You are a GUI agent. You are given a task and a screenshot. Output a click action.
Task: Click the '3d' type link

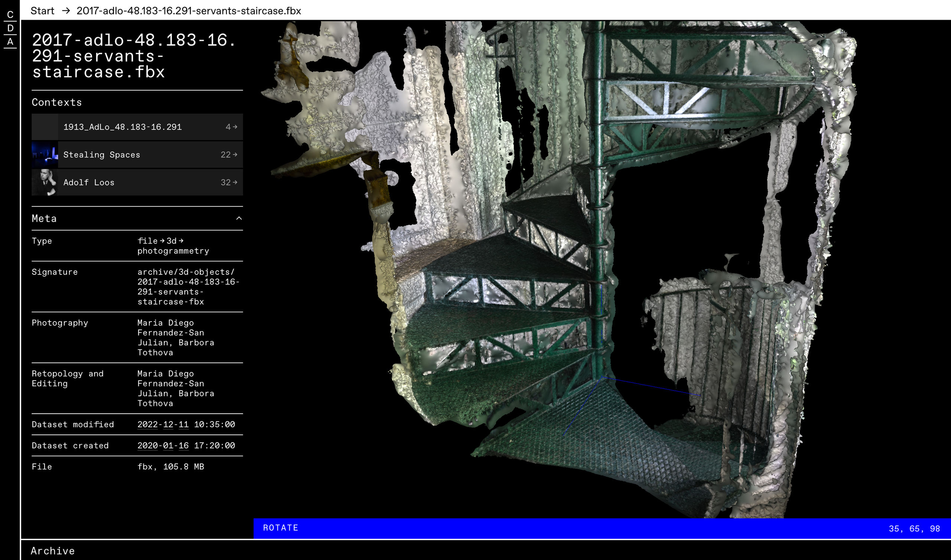pyautogui.click(x=172, y=241)
